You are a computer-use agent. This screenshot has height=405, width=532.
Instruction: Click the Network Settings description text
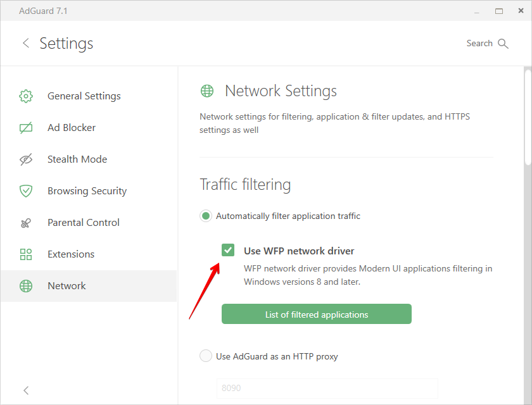(334, 123)
